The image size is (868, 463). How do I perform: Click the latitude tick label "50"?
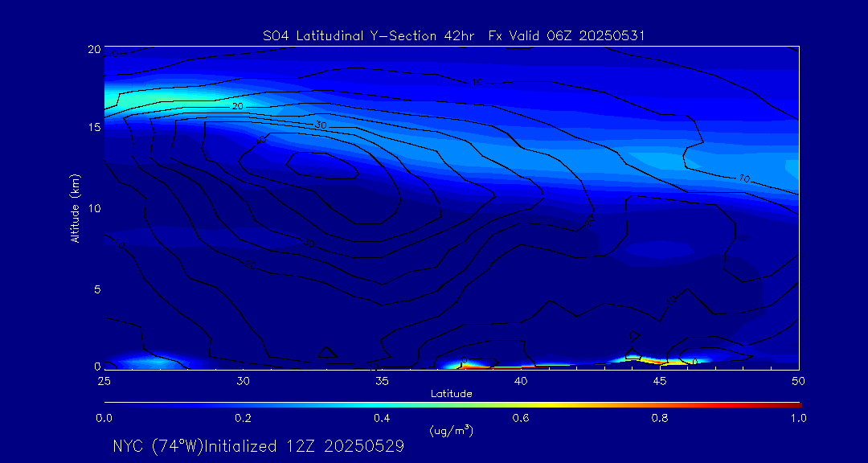pyautogui.click(x=799, y=381)
